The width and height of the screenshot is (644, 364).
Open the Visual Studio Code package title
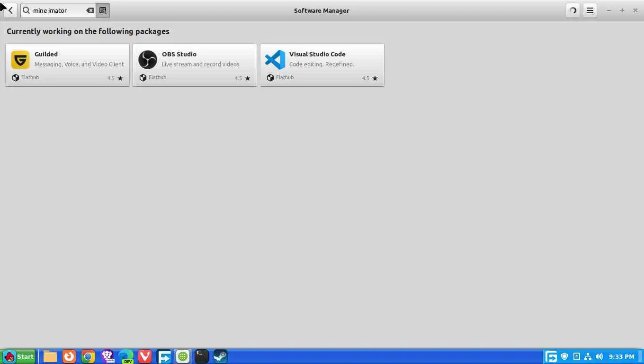coord(317,54)
